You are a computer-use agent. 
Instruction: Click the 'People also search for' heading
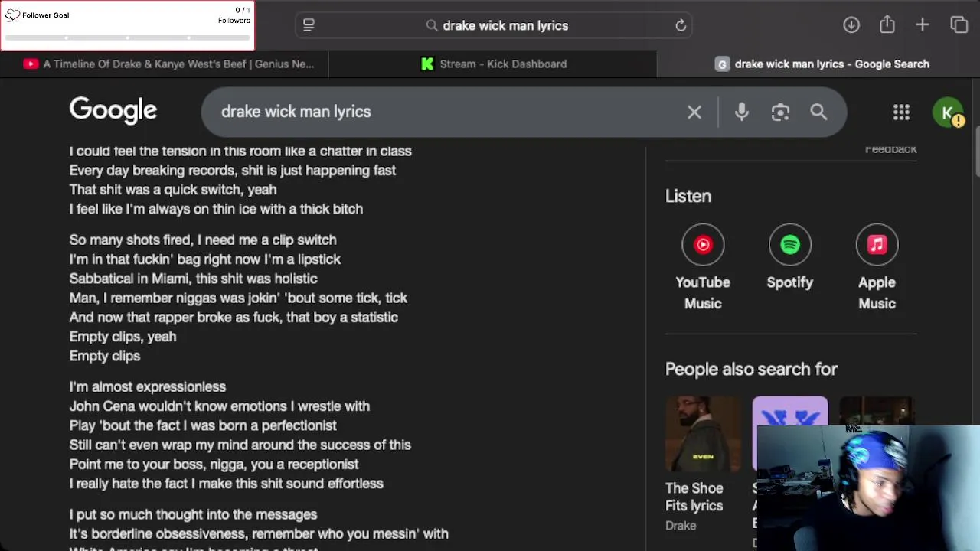pos(751,369)
